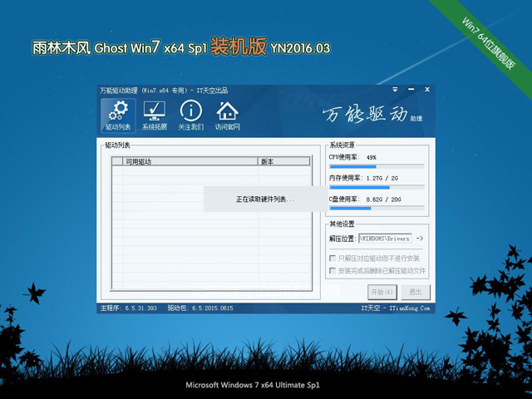Open the 驱动列表 gear icon tab
Screen dimensions: 532x399
pyautogui.click(x=118, y=116)
